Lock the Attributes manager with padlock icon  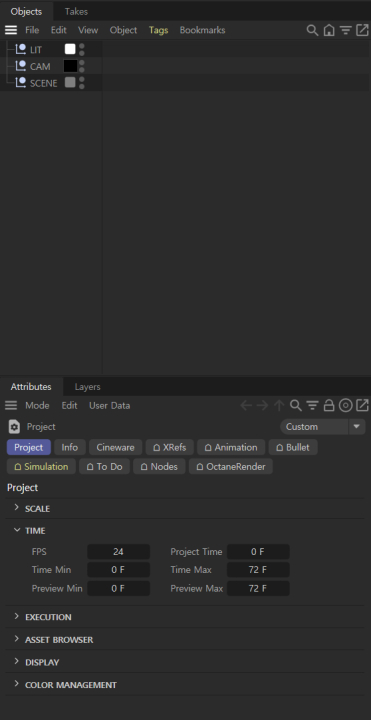click(x=329, y=405)
